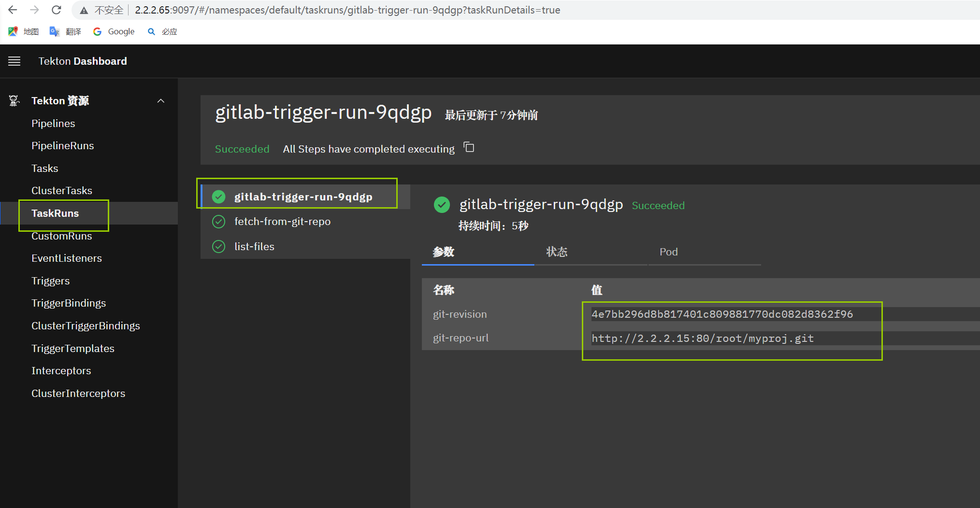Select the fetch-from-git-repo step
The image size is (980, 508).
305,222
